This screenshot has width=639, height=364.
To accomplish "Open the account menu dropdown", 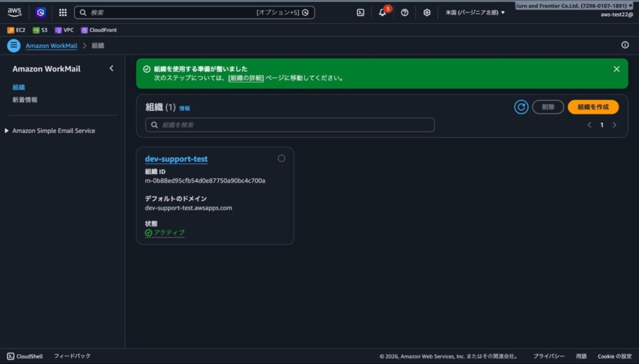I will coord(573,6).
